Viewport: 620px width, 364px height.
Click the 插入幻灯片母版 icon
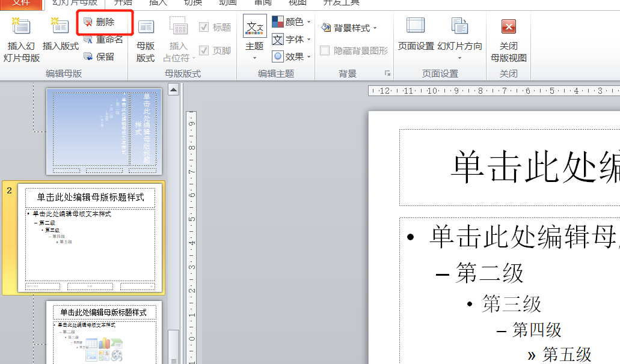coord(22,27)
